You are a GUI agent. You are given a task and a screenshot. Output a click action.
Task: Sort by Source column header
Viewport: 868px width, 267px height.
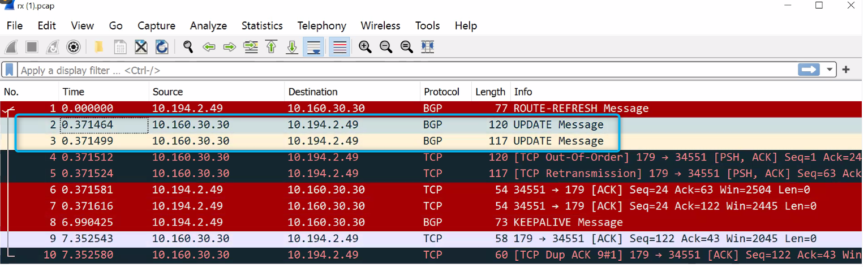217,92
